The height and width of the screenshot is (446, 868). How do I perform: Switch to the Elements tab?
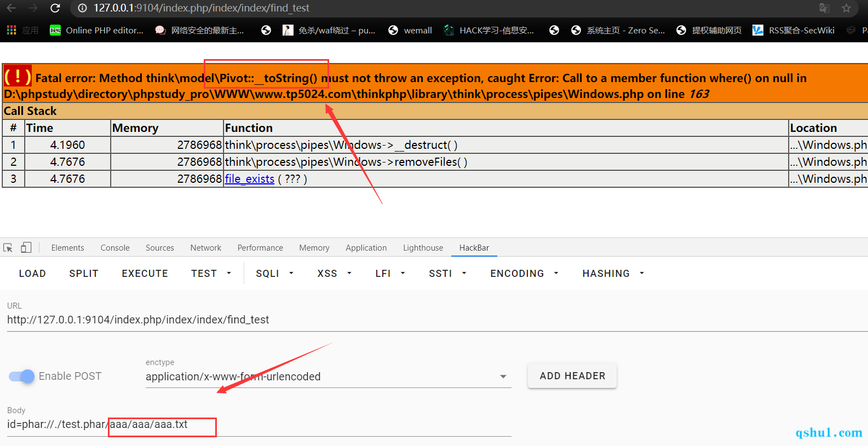click(x=68, y=248)
